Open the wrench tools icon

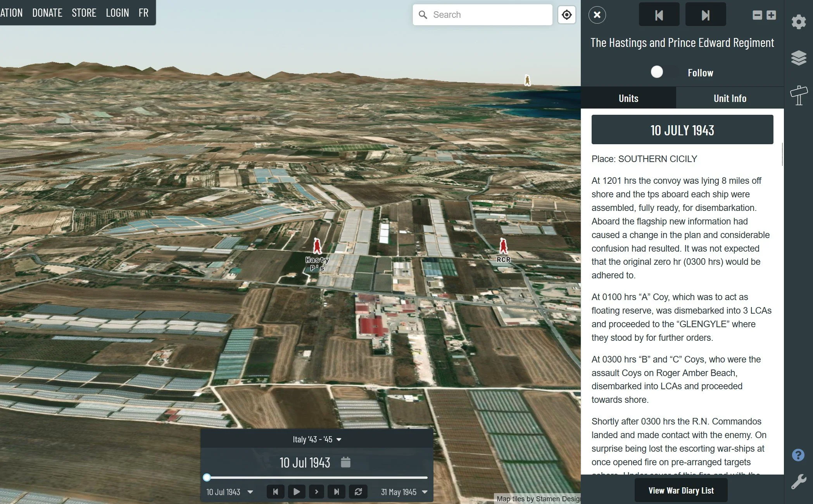tap(798, 482)
